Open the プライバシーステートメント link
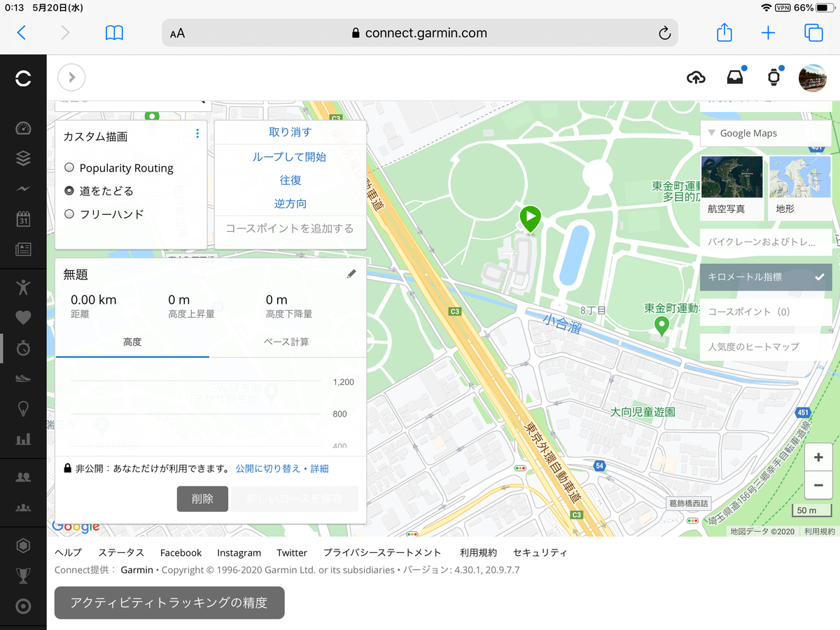 click(382, 552)
